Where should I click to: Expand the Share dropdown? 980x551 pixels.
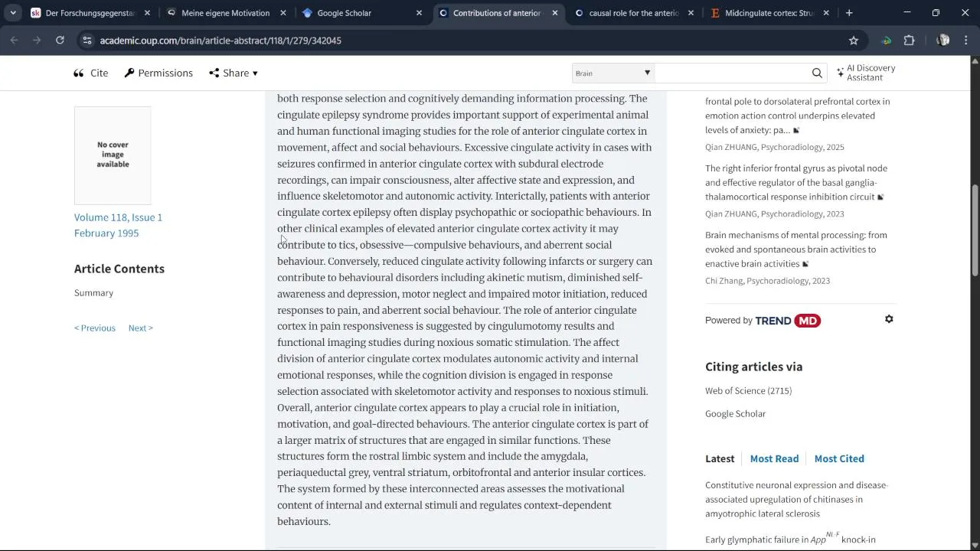[234, 73]
